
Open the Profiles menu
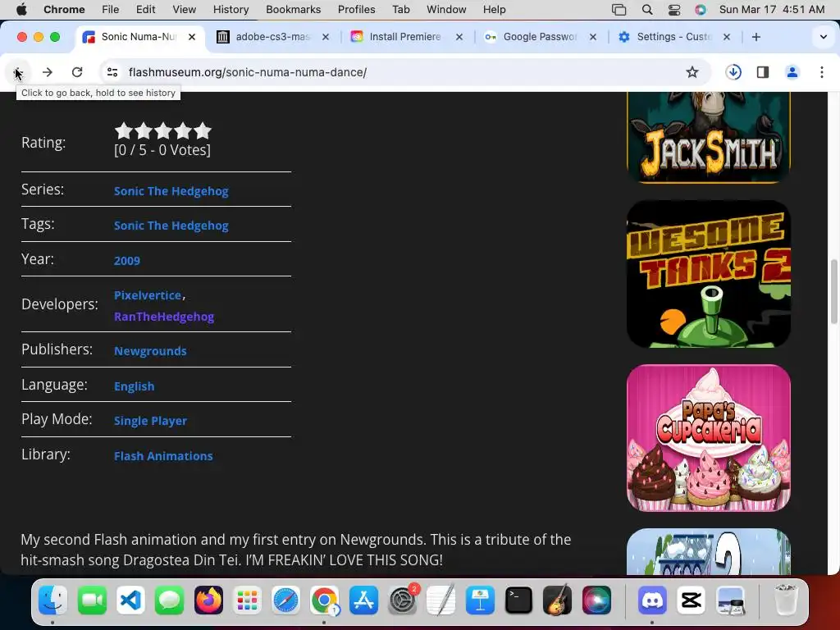pos(356,10)
